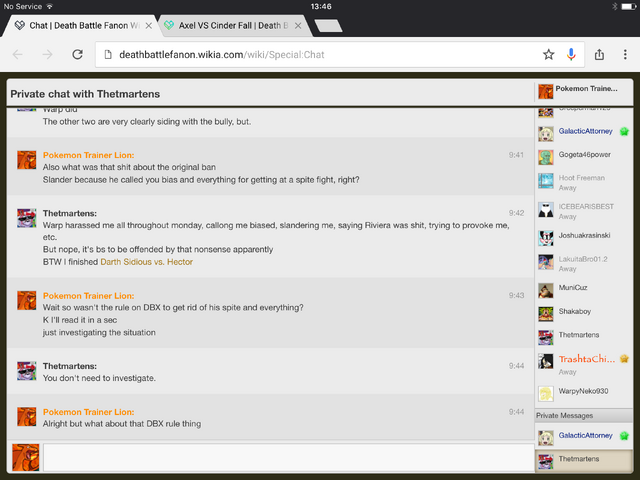The image size is (640, 480).
Task: Open Thetmartens private message conversation
Action: pyautogui.click(x=584, y=460)
